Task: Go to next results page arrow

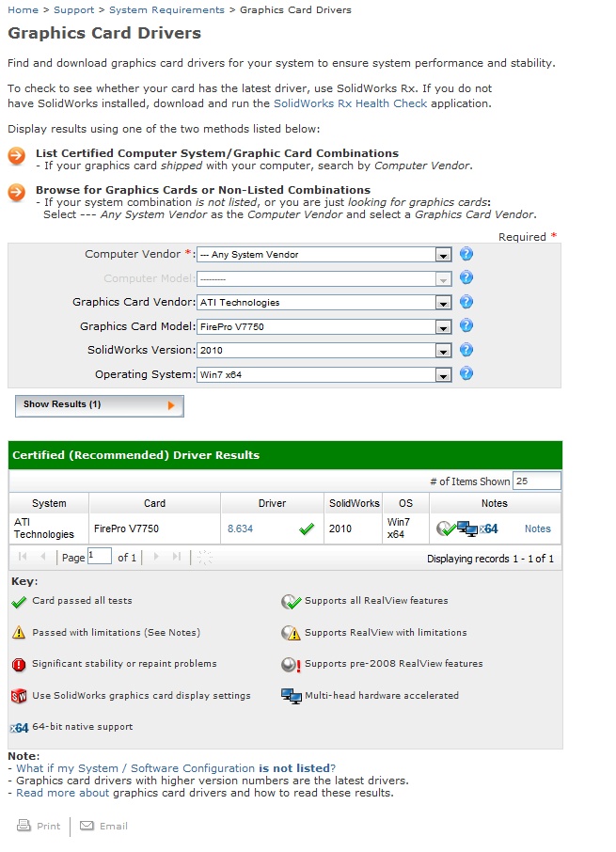Action: (156, 557)
